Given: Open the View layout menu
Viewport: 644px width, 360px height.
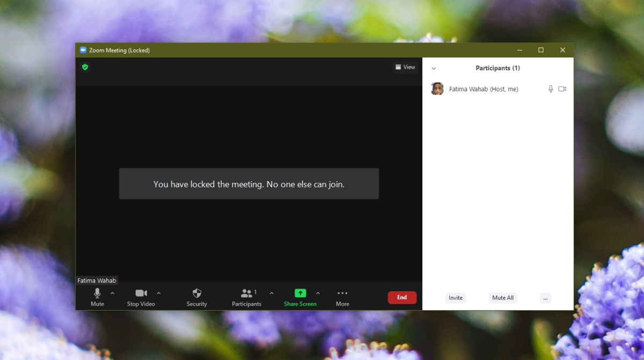Looking at the screenshot, I should pos(405,67).
